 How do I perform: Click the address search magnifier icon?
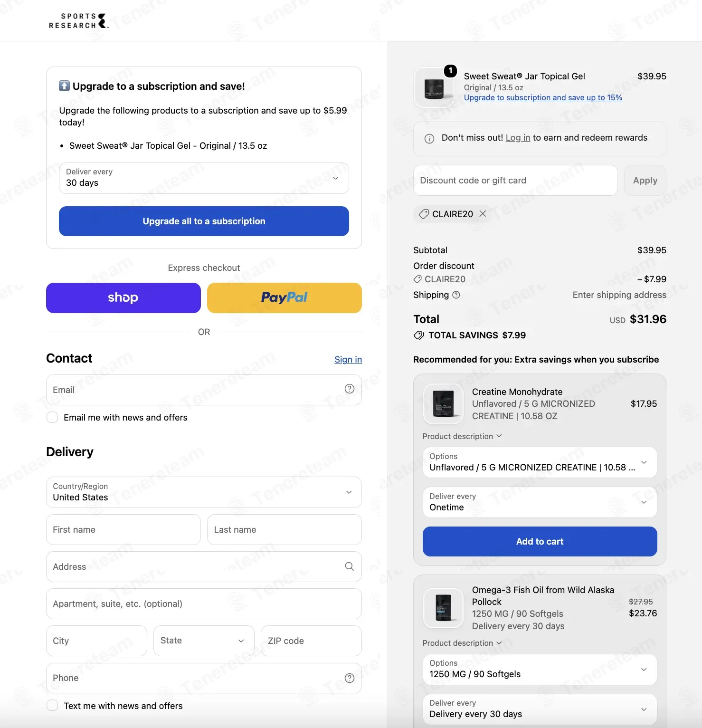[350, 566]
